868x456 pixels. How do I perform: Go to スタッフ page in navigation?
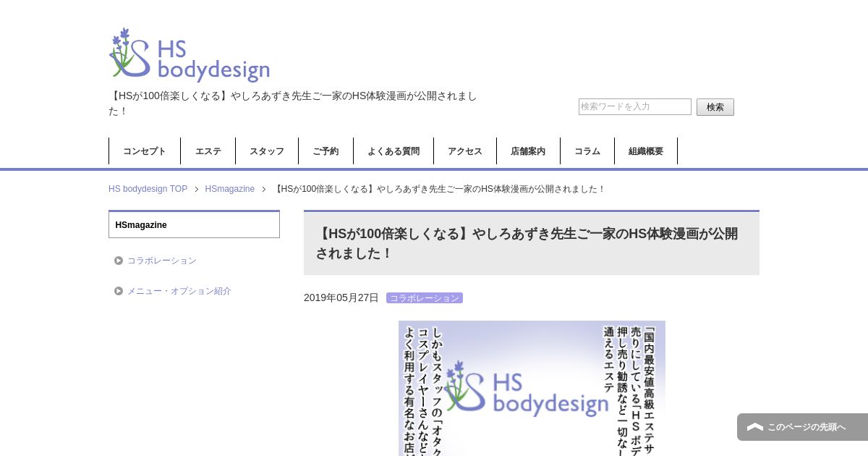pyautogui.click(x=267, y=151)
